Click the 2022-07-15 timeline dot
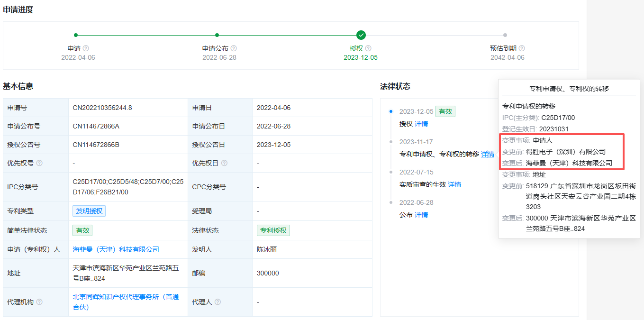 [x=390, y=172]
